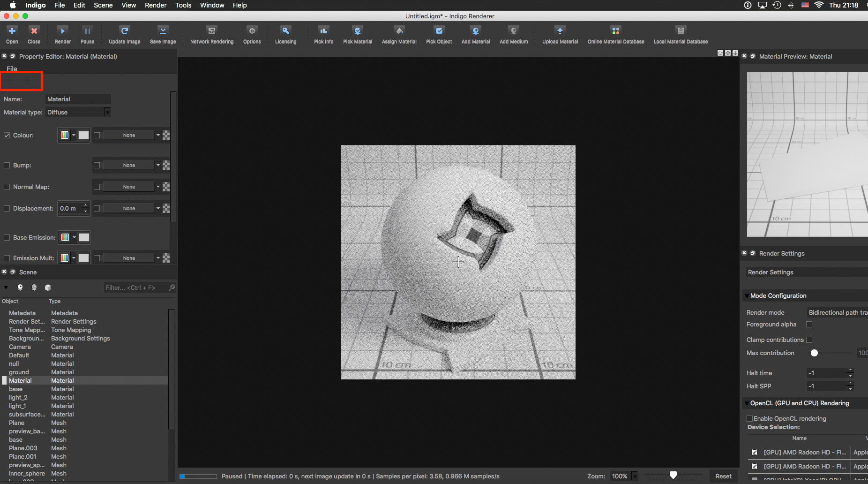Screen dimensions: 868x484
Task: Open the Tools menu
Action: tap(183, 5)
